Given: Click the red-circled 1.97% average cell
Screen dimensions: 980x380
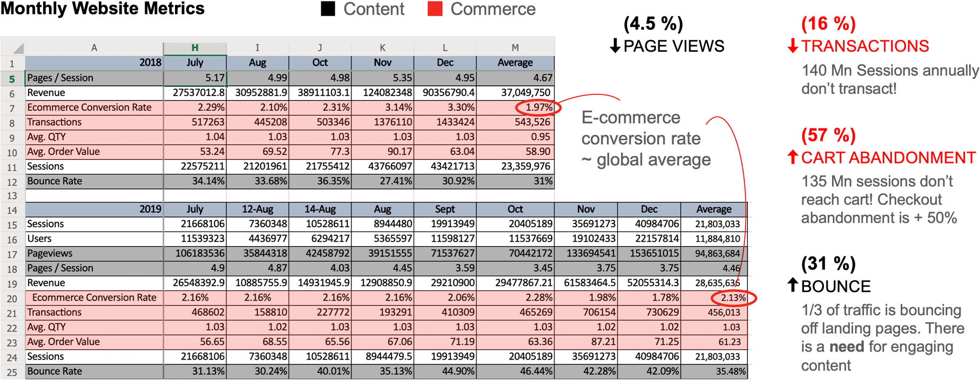Looking at the screenshot, I should click(x=538, y=107).
